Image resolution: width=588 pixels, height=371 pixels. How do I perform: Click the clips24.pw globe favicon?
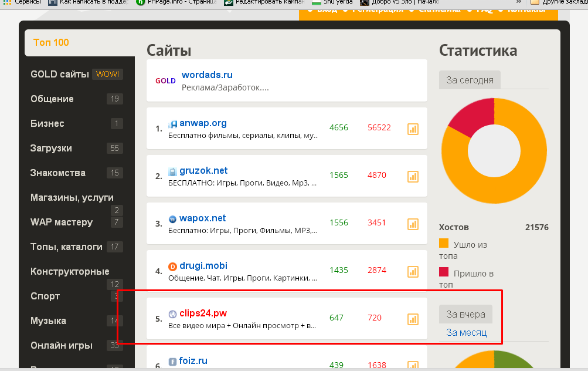(172, 314)
